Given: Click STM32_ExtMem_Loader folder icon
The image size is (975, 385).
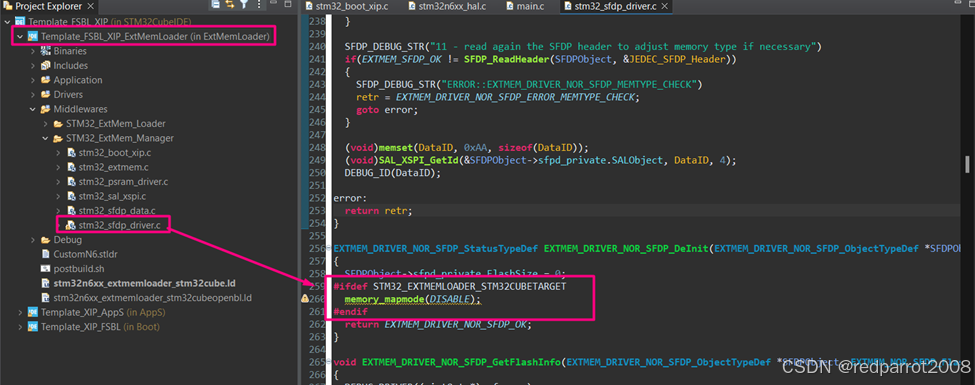Looking at the screenshot, I should tap(58, 124).
